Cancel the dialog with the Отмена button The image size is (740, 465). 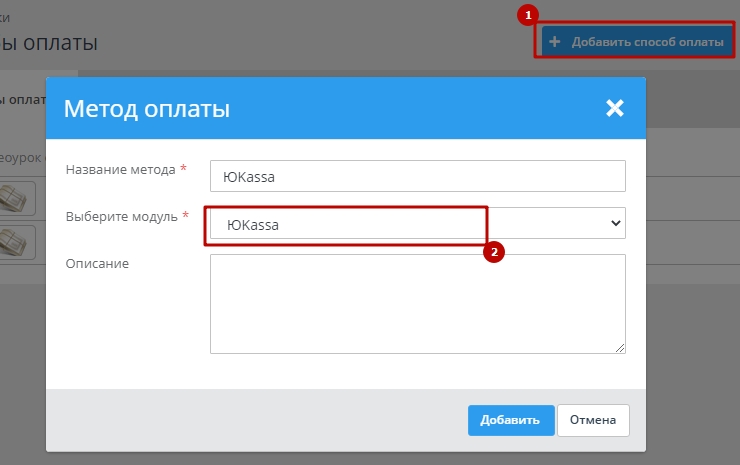[593, 420]
